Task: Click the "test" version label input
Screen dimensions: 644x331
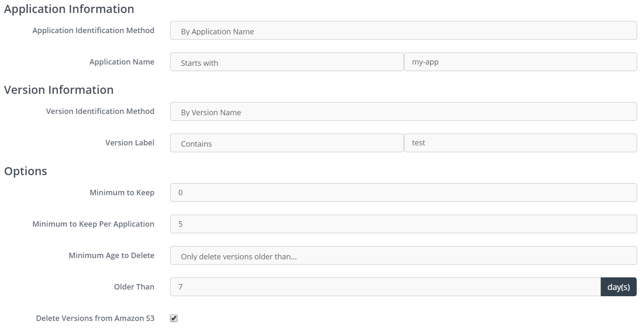Action: pyautogui.click(x=520, y=142)
